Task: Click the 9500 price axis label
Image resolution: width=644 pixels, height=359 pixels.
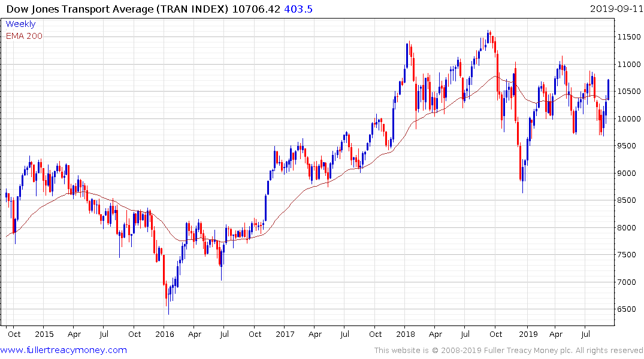Action: pos(627,145)
